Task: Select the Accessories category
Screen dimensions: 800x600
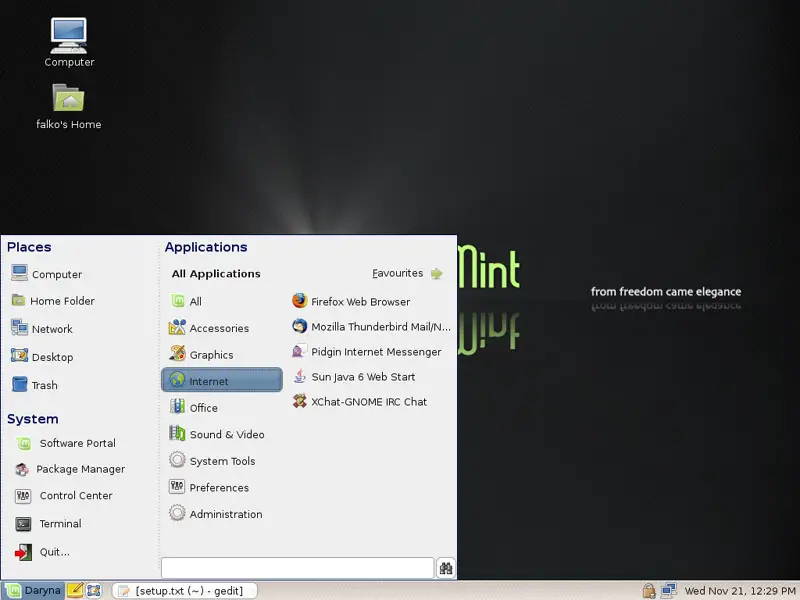Action: click(222, 328)
